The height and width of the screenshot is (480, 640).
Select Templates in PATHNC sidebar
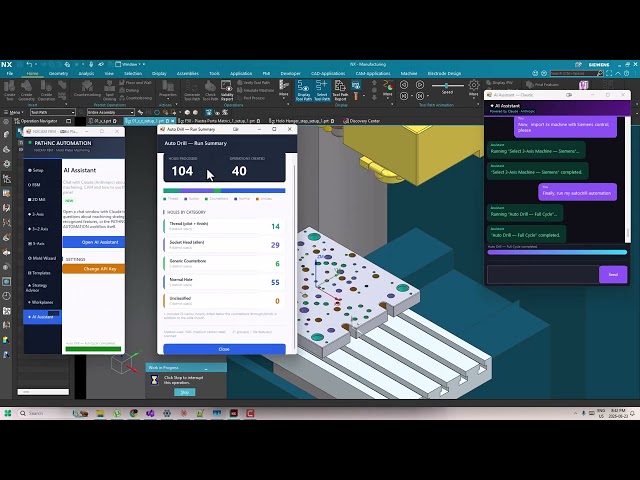(x=39, y=273)
